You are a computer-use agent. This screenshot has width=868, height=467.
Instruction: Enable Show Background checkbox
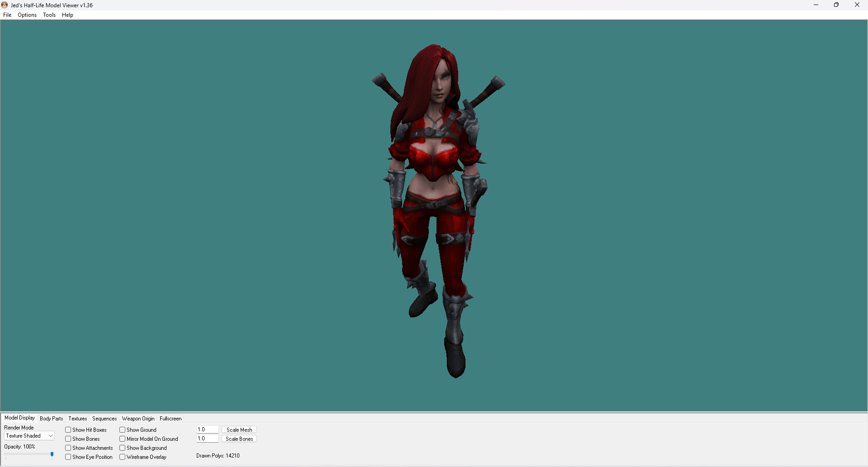point(123,448)
